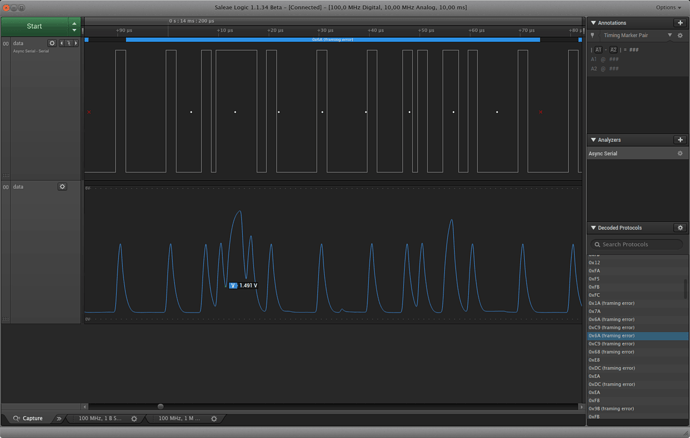690x438 pixels.
Task: Switch to the Capture tab
Action: 29,418
